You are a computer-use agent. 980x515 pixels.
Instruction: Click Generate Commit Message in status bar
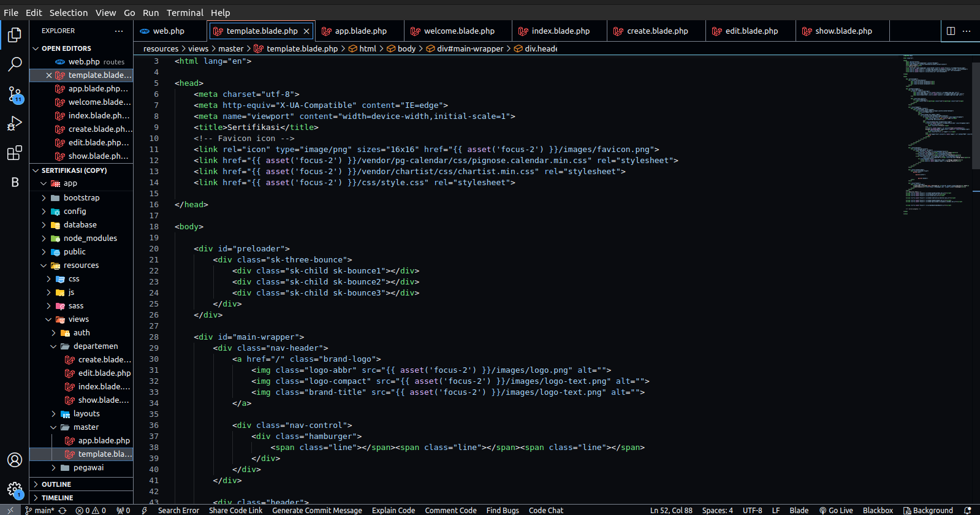pyautogui.click(x=317, y=510)
